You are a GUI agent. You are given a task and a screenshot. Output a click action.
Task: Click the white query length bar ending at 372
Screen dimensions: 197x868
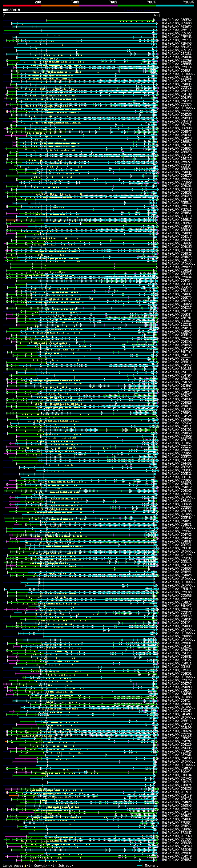(81, 13)
